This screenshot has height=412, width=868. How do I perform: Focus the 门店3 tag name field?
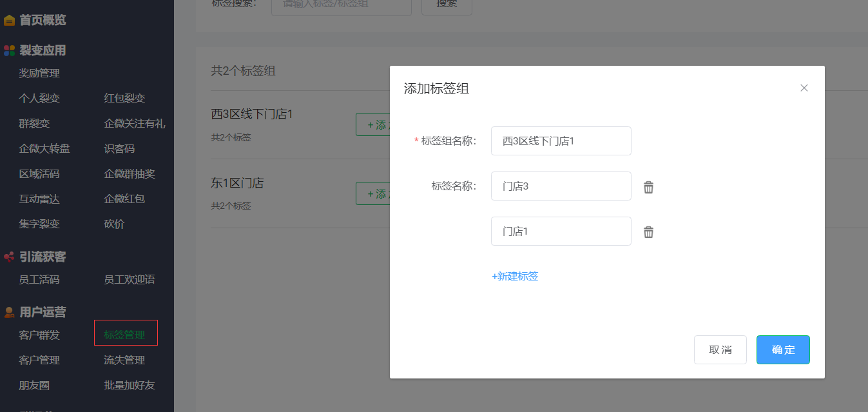click(x=561, y=186)
